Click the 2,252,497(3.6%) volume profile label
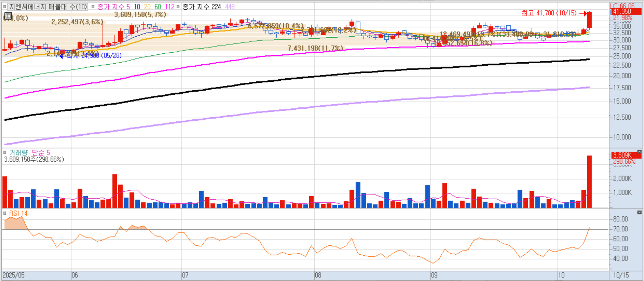Viewport: 644px width, 281px height. click(x=77, y=22)
